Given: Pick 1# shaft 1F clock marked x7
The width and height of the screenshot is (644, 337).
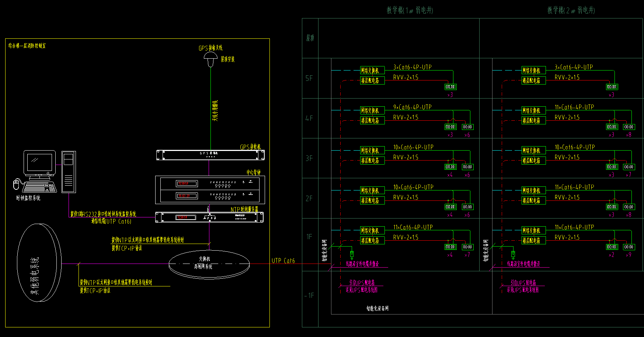Looking at the screenshot, I should pyautogui.click(x=467, y=247).
